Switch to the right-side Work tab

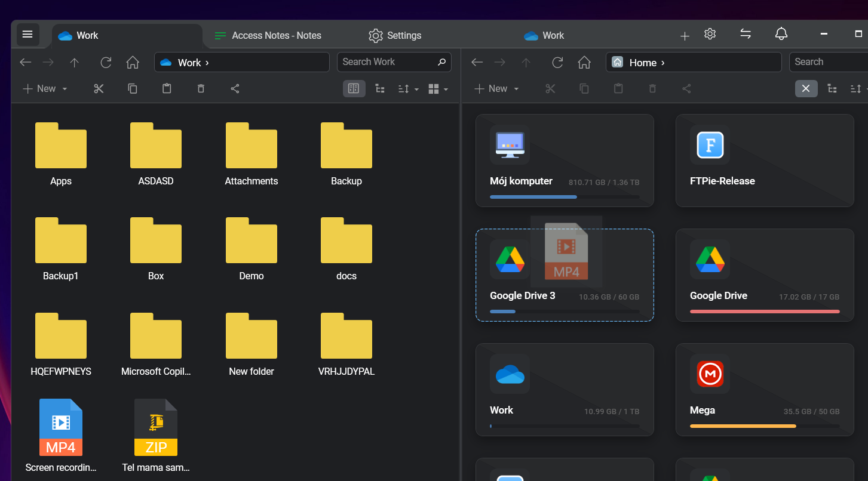coord(544,36)
